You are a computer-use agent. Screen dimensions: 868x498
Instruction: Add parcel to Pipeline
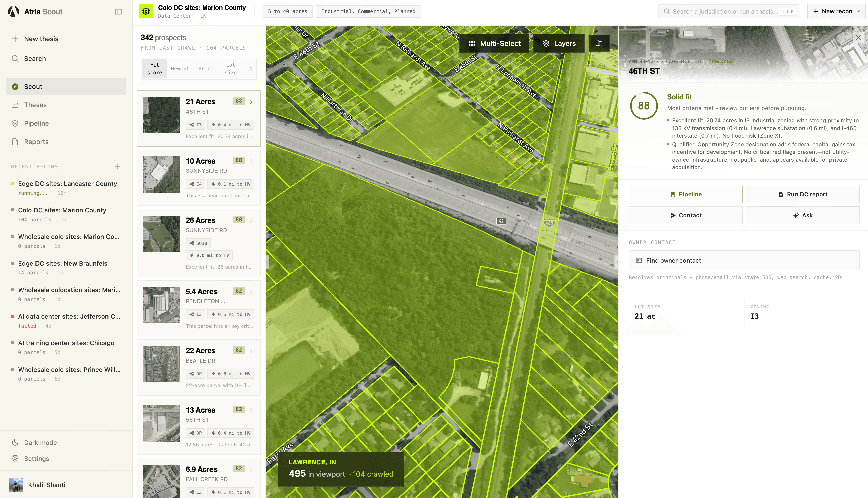685,194
